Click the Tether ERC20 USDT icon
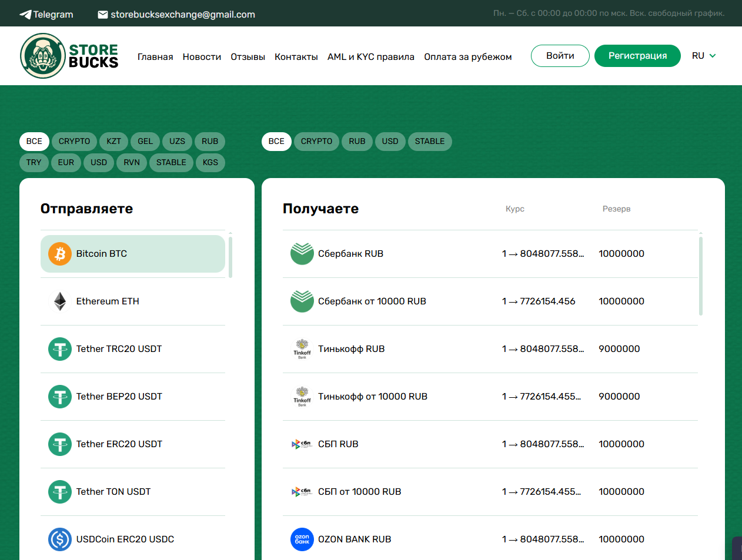This screenshot has width=742, height=560. (60, 444)
